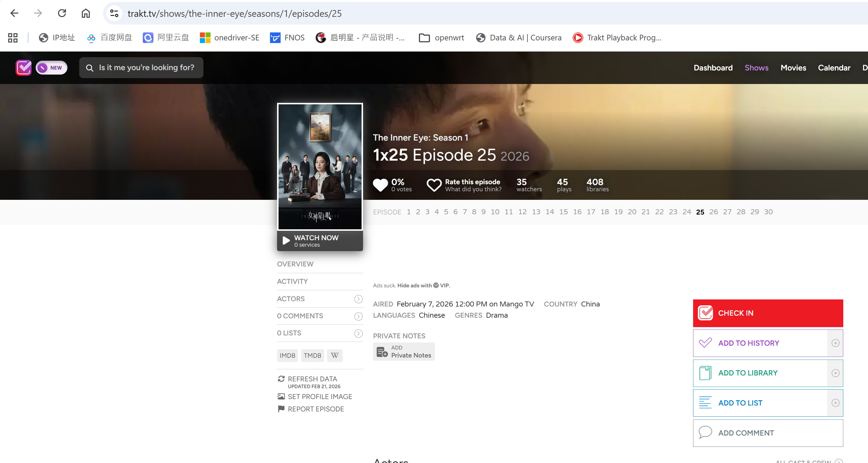Screen dimensions: 868x463
Task: Click the Trakt logo icon
Action: 23,68
